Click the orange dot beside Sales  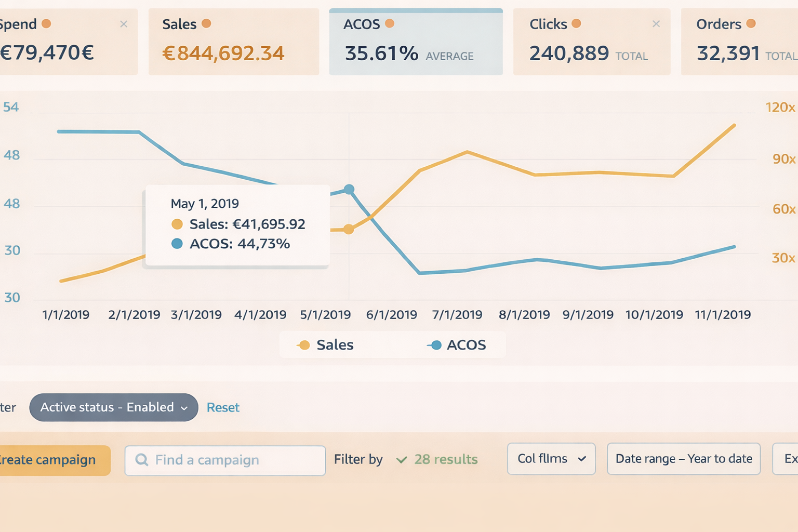click(206, 23)
